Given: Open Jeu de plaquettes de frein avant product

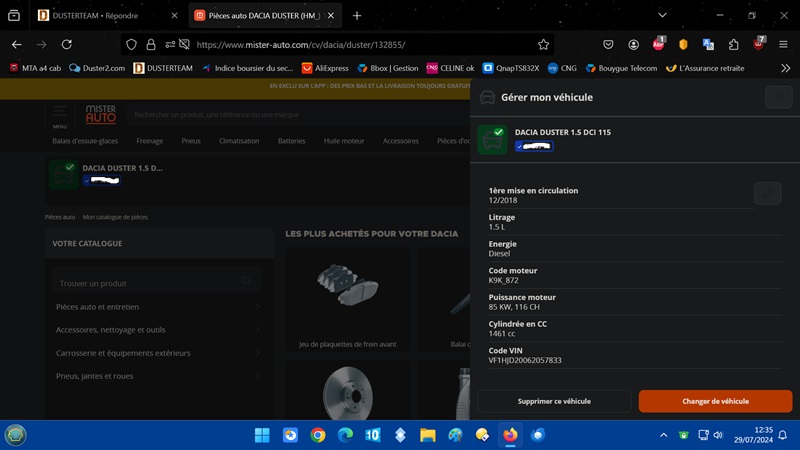Looking at the screenshot, I should 347,300.
